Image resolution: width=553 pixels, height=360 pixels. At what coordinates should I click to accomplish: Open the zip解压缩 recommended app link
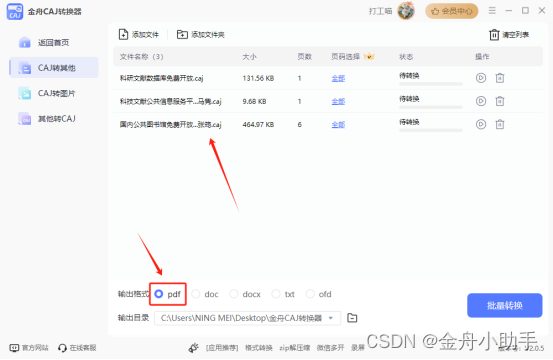294,348
